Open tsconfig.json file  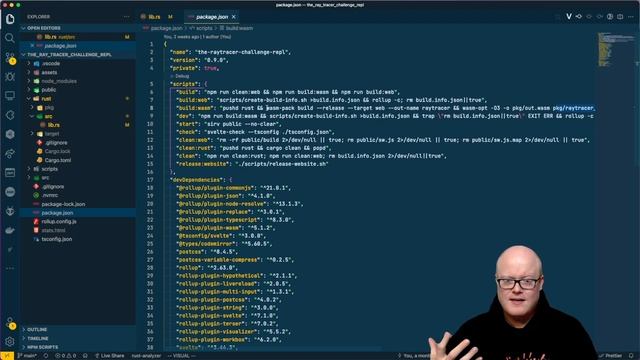point(78,239)
